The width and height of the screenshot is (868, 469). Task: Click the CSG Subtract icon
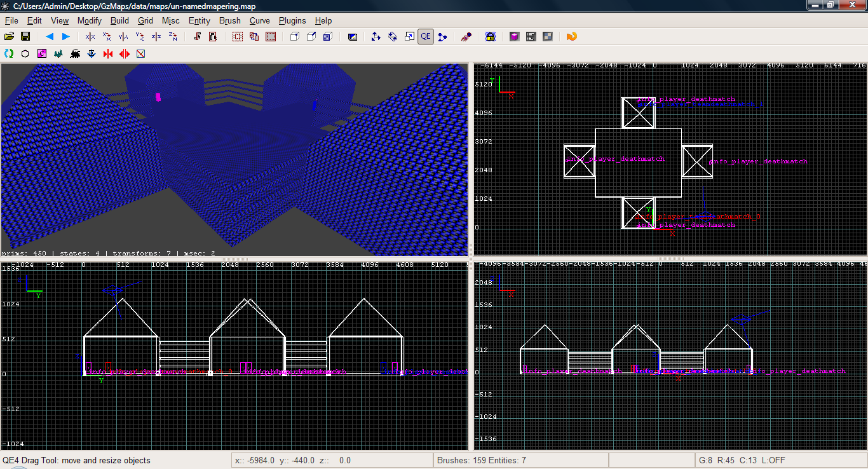coord(254,37)
